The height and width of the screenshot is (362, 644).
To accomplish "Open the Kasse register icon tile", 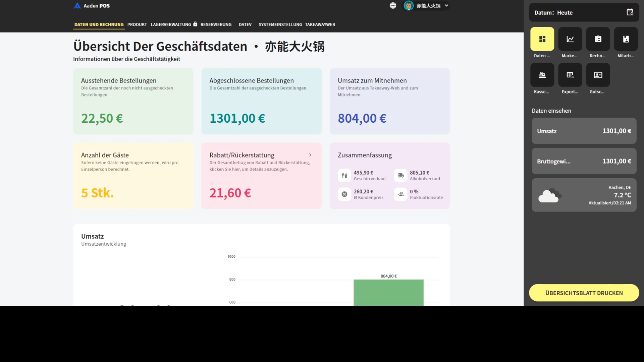I will 542,75.
